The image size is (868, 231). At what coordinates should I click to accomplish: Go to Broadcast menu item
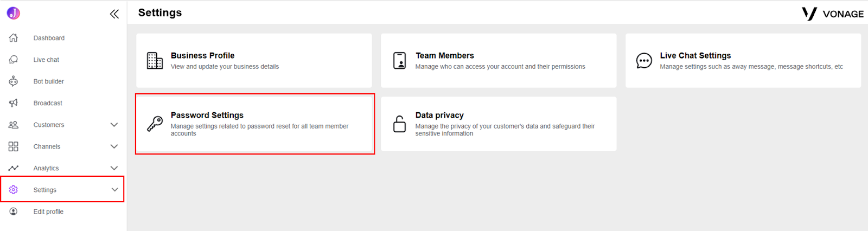(48, 103)
